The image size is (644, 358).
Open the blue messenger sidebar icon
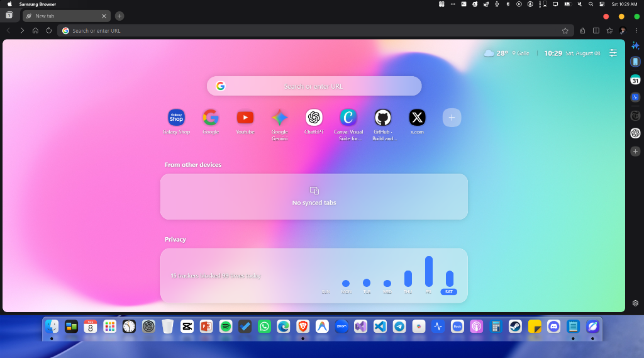635,98
